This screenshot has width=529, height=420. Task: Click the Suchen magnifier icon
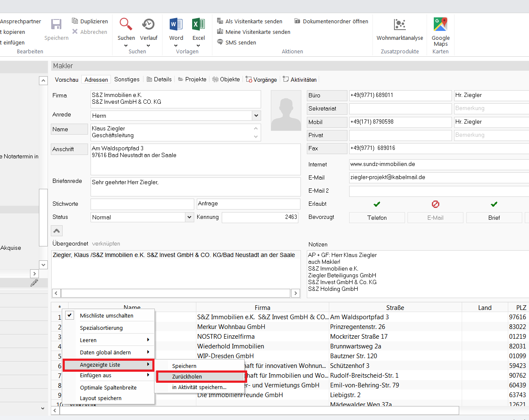(126, 25)
